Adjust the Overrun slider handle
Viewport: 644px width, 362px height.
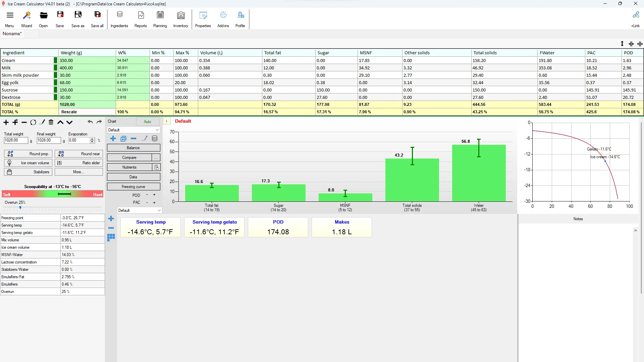click(x=20, y=208)
